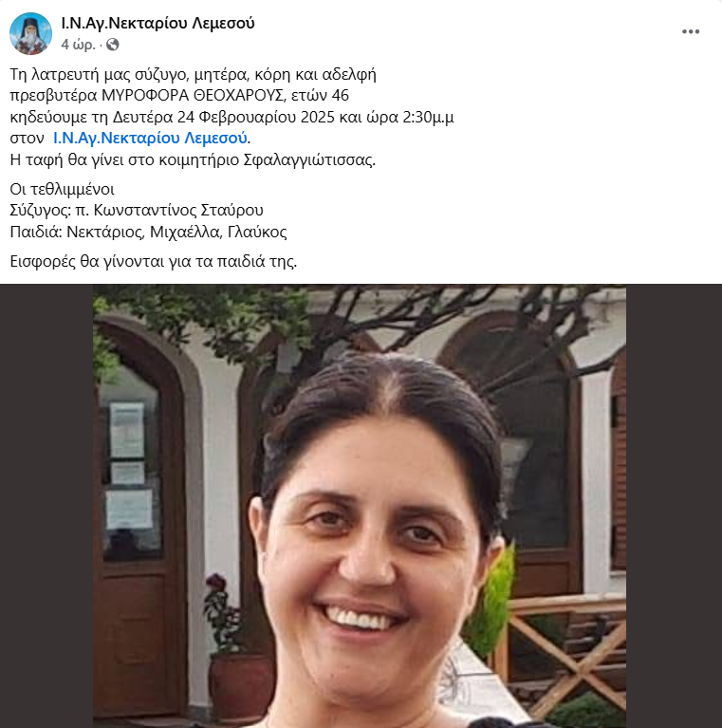Screen dimensions: 722x728
Task: Click the 'Οι τεθλιμμένοι' line
Action: tap(62, 189)
